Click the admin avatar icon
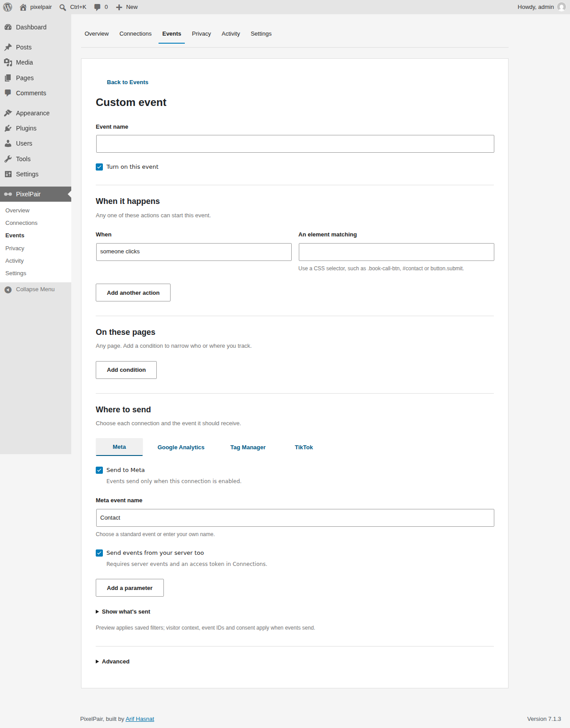This screenshot has width=570, height=728. 562,7
